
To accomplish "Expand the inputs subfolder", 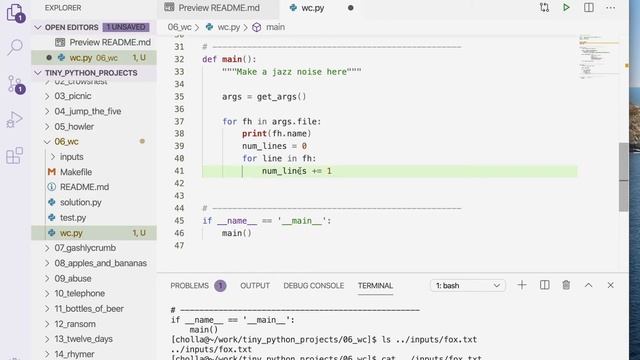I will click(x=53, y=157).
